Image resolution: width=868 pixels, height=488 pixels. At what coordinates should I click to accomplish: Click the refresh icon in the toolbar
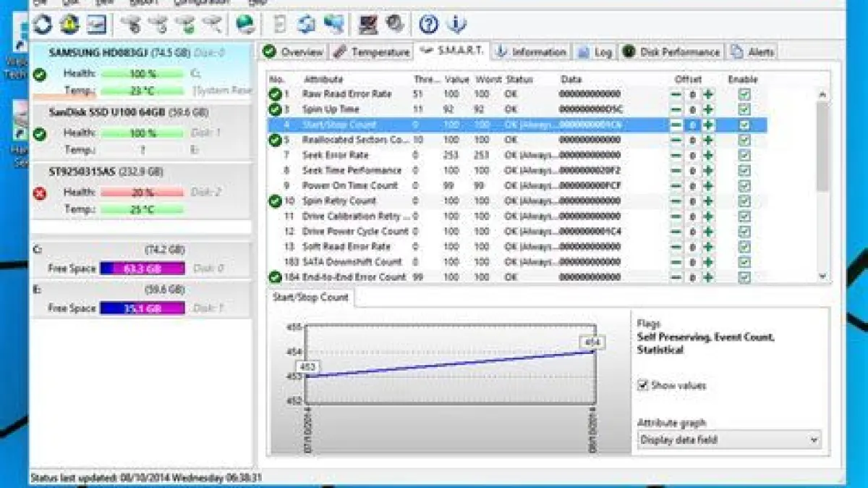click(42, 25)
